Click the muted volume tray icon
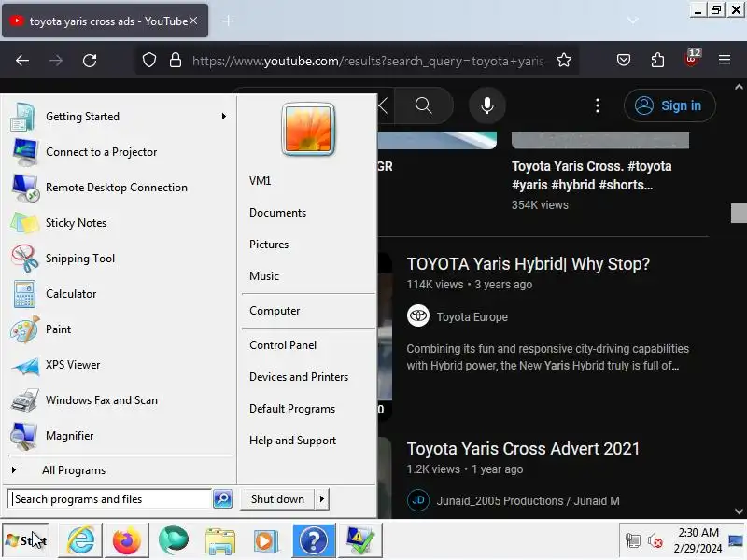The height and width of the screenshot is (560, 747). pyautogui.click(x=655, y=540)
